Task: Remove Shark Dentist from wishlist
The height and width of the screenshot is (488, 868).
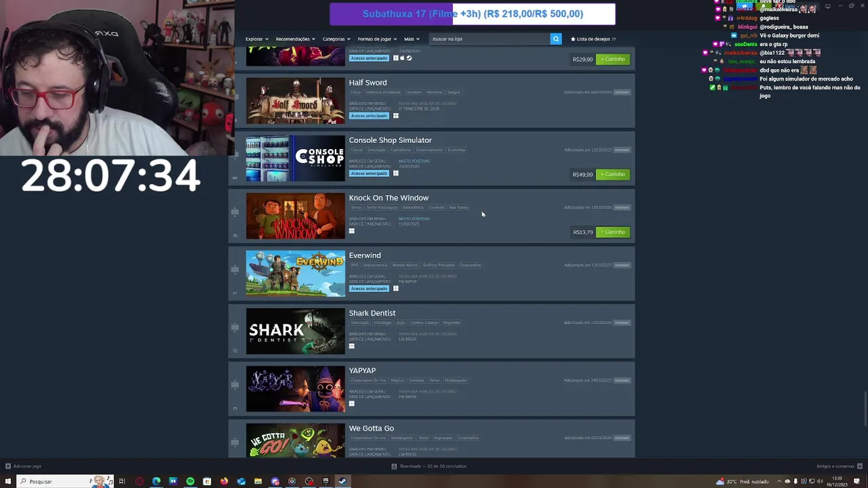Action: click(x=622, y=323)
